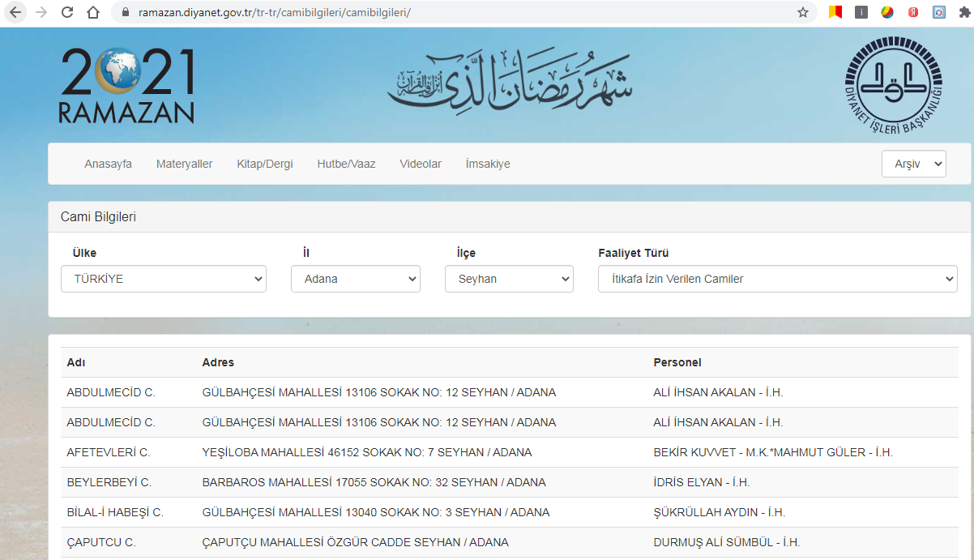
Task: Open the İl dropdown set to Adana
Action: (x=356, y=279)
